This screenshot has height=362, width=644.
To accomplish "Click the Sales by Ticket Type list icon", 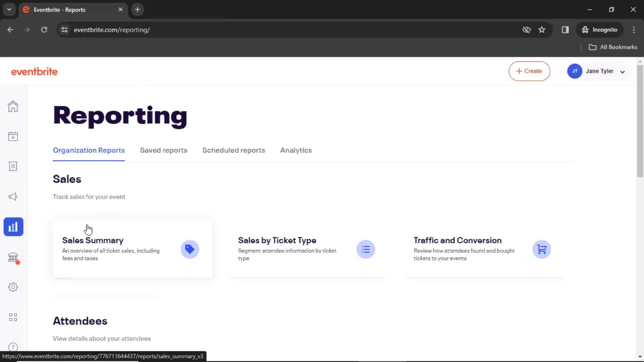I will (366, 249).
